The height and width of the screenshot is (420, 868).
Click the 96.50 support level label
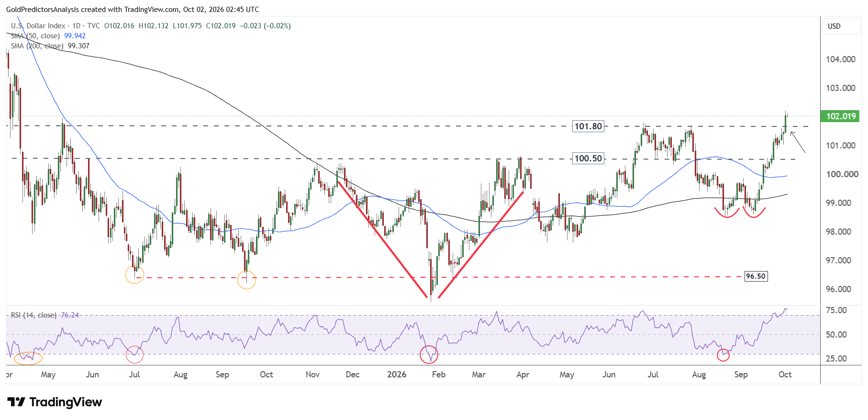click(756, 276)
